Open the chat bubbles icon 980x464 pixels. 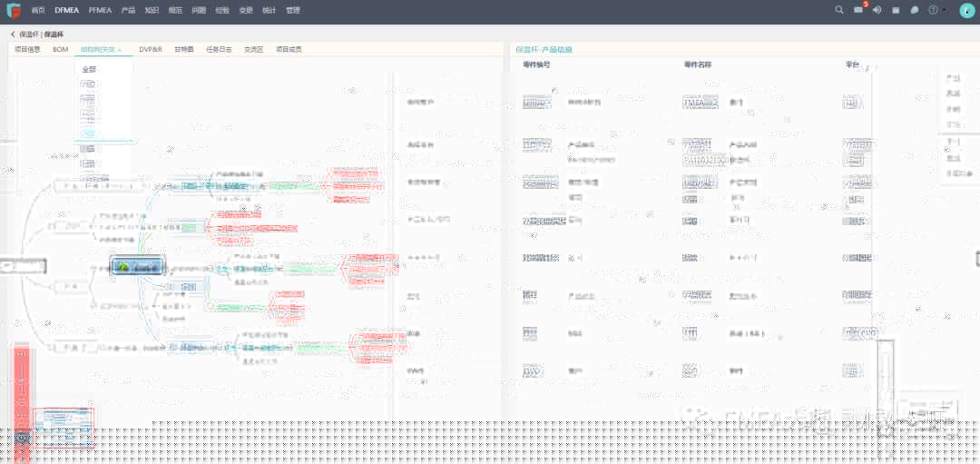[915, 10]
